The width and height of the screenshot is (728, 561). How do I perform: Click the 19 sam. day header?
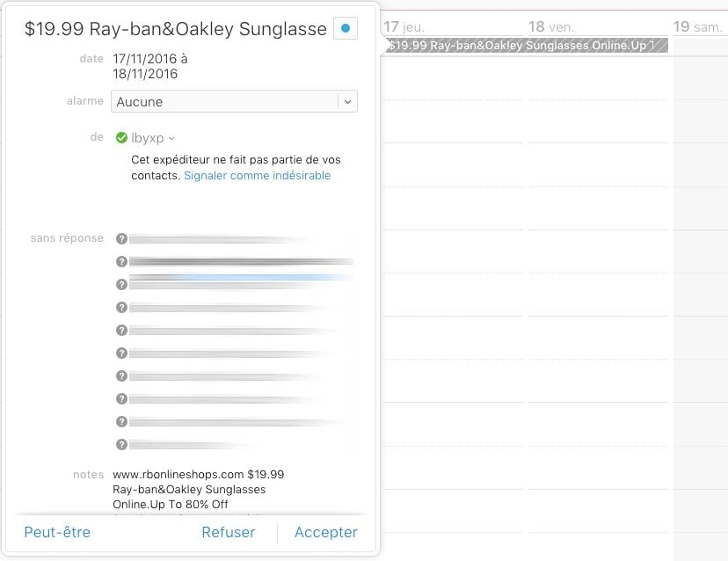pyautogui.click(x=698, y=27)
